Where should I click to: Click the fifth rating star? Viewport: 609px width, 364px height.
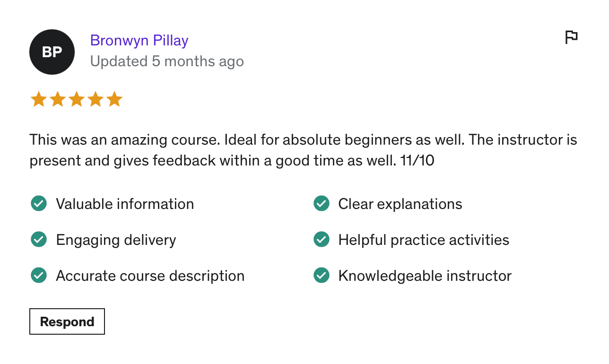point(114,100)
